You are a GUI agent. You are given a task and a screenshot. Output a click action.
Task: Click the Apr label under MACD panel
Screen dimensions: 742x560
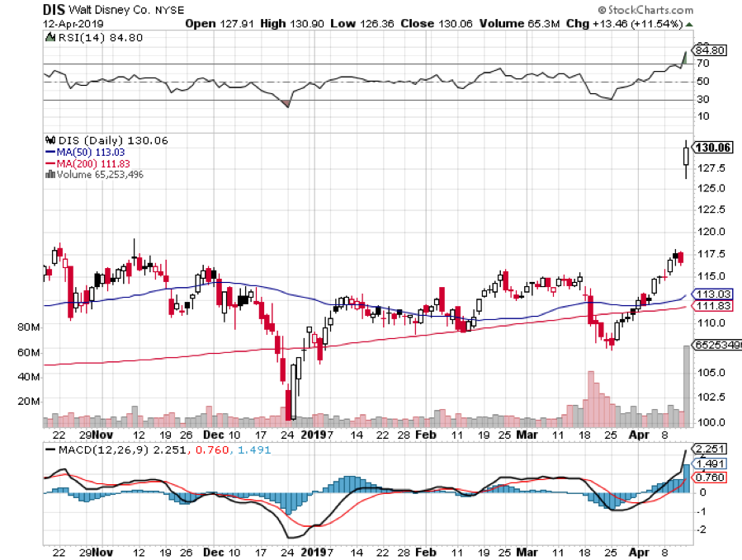click(x=639, y=553)
